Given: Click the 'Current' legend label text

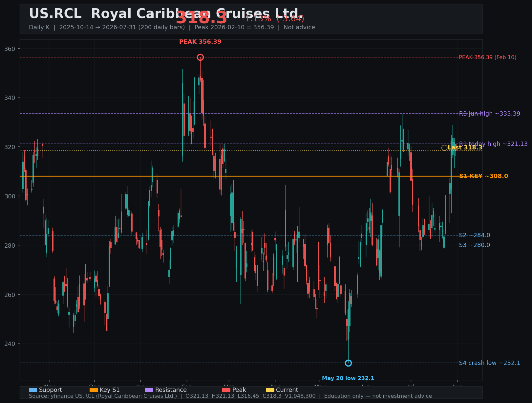Looking at the screenshot, I should point(287,390).
